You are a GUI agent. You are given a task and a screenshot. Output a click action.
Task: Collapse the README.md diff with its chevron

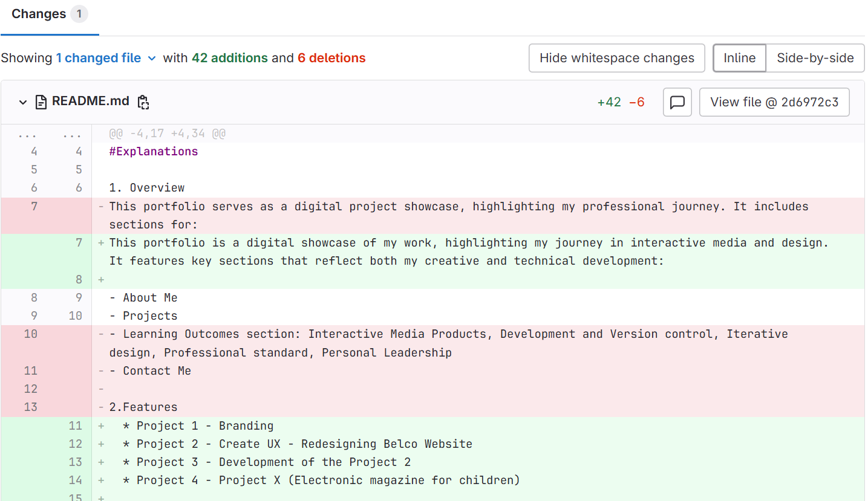[23, 102]
